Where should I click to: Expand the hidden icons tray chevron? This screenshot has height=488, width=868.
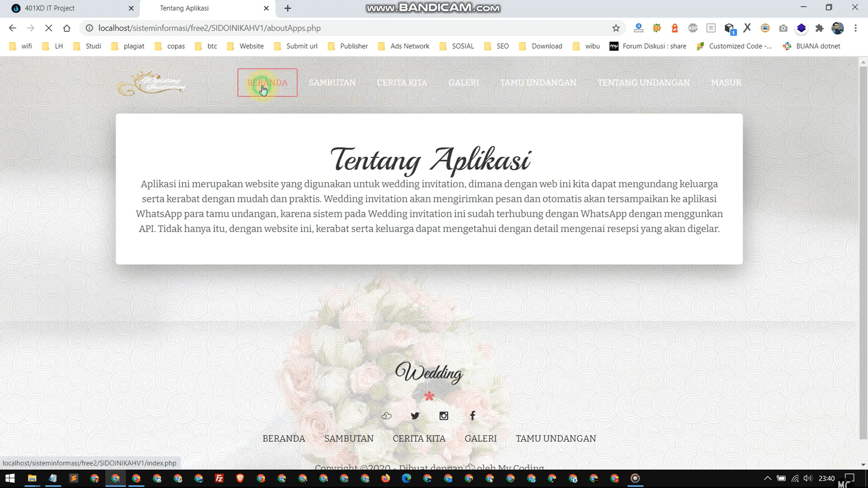point(768,478)
